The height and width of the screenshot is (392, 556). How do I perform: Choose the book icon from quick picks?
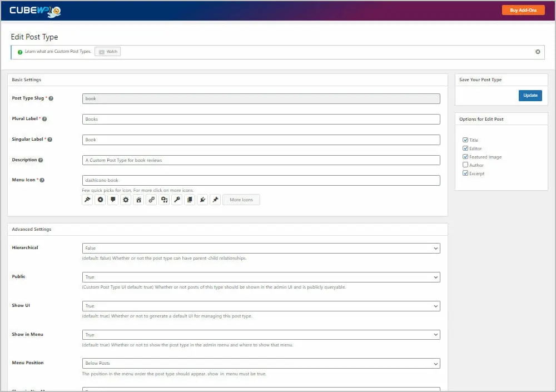click(190, 199)
